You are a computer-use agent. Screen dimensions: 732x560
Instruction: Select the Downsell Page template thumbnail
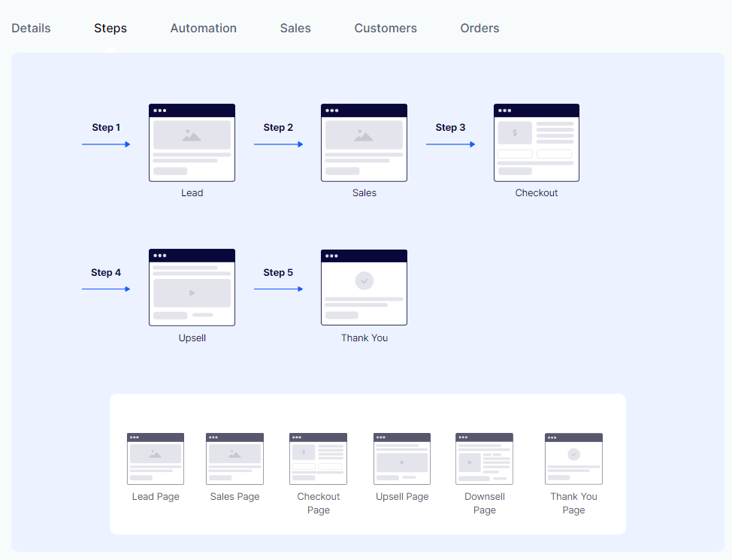(x=484, y=459)
